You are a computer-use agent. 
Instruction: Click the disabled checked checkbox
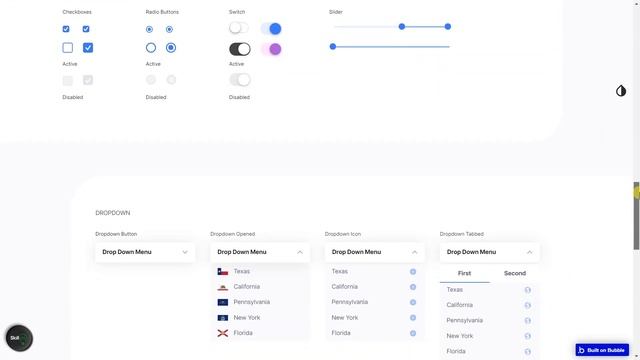(88, 80)
